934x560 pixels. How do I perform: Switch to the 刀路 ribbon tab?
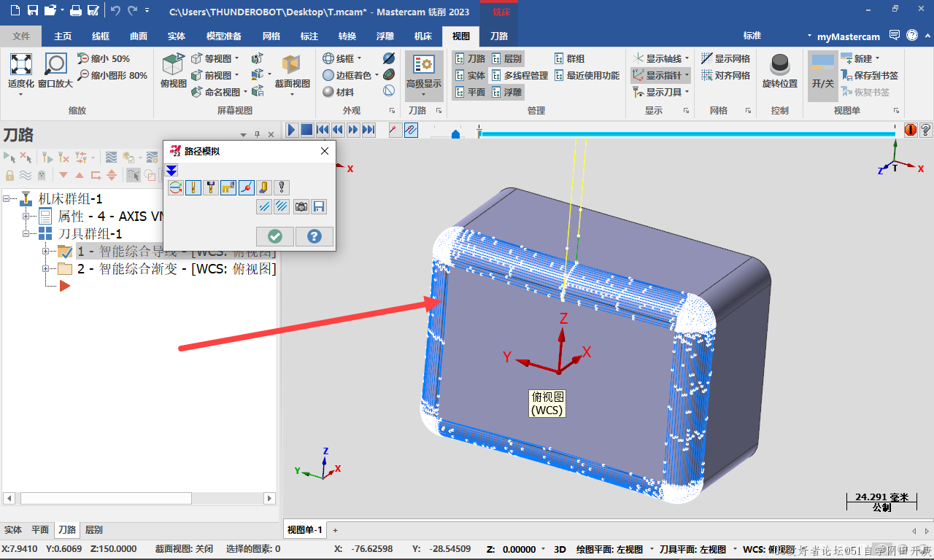tap(499, 36)
